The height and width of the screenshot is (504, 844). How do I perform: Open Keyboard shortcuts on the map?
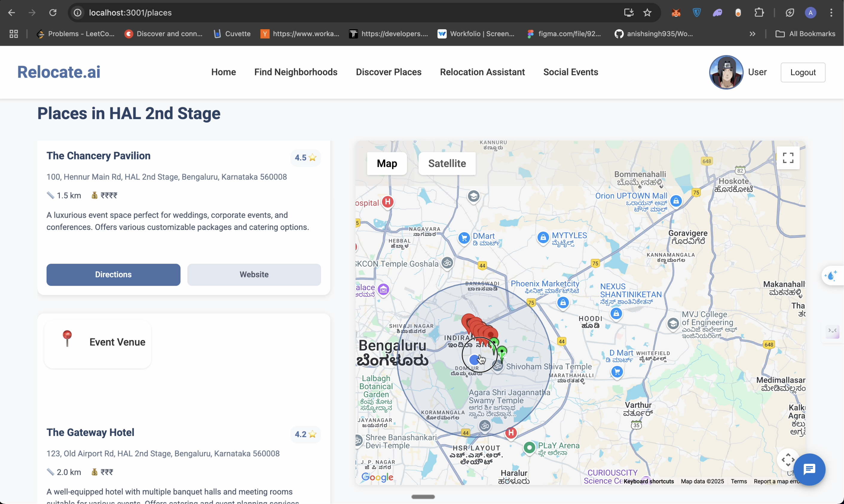[x=649, y=481]
